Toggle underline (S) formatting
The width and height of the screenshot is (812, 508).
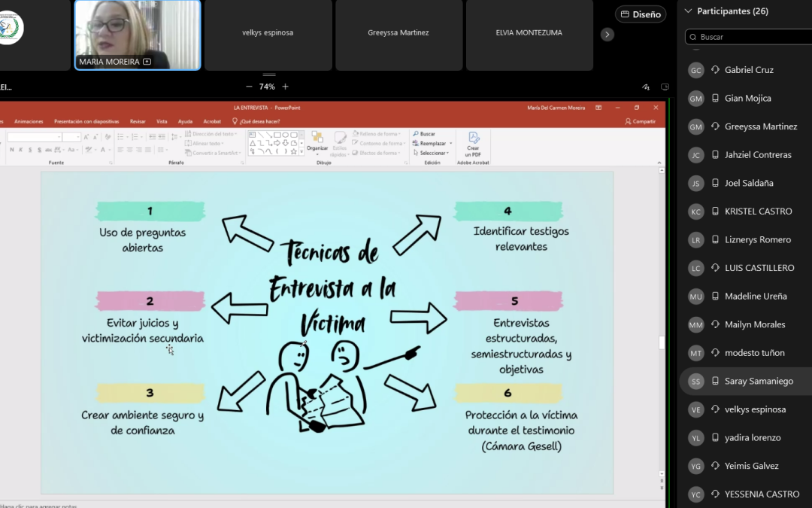click(x=31, y=150)
